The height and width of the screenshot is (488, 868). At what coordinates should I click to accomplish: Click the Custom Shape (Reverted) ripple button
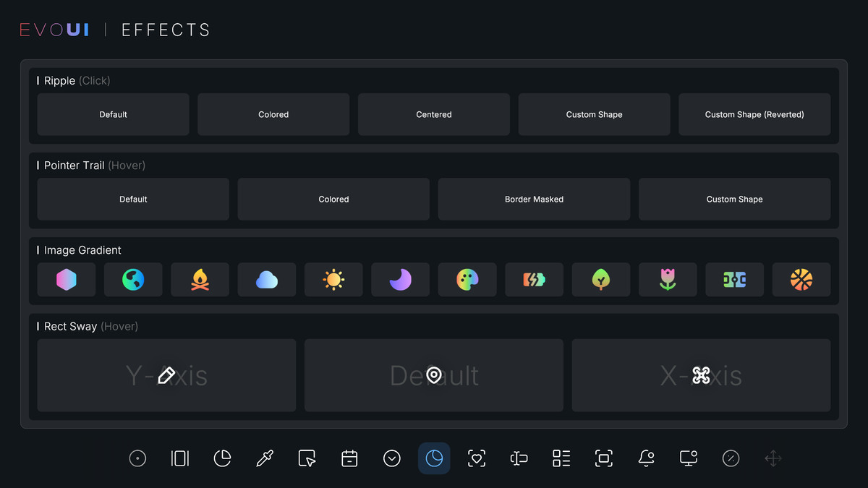point(754,114)
